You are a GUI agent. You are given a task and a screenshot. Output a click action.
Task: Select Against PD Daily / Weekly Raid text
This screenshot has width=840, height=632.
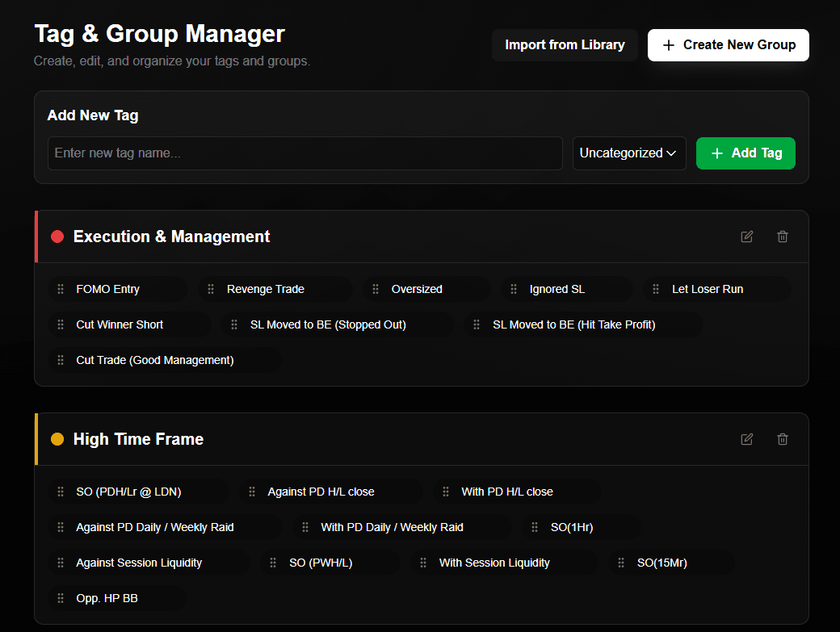point(155,527)
